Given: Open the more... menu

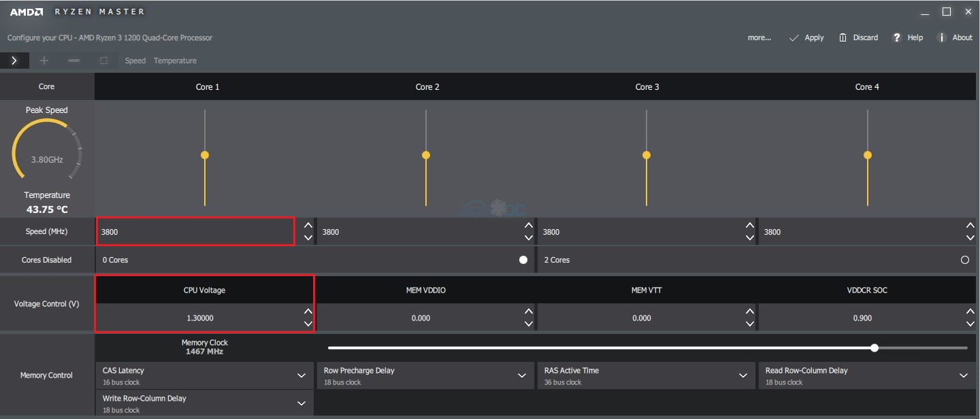Looking at the screenshot, I should pyautogui.click(x=759, y=37).
